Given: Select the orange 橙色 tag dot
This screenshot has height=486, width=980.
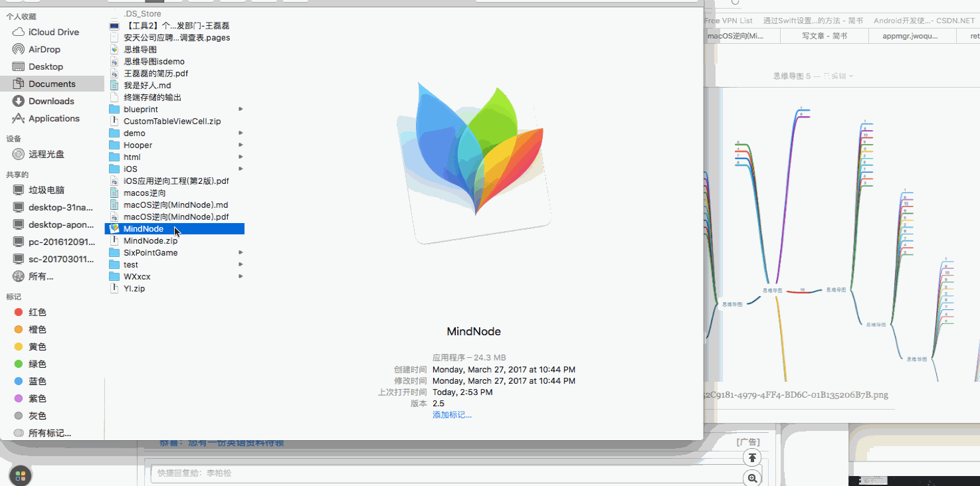Looking at the screenshot, I should pos(19,329).
